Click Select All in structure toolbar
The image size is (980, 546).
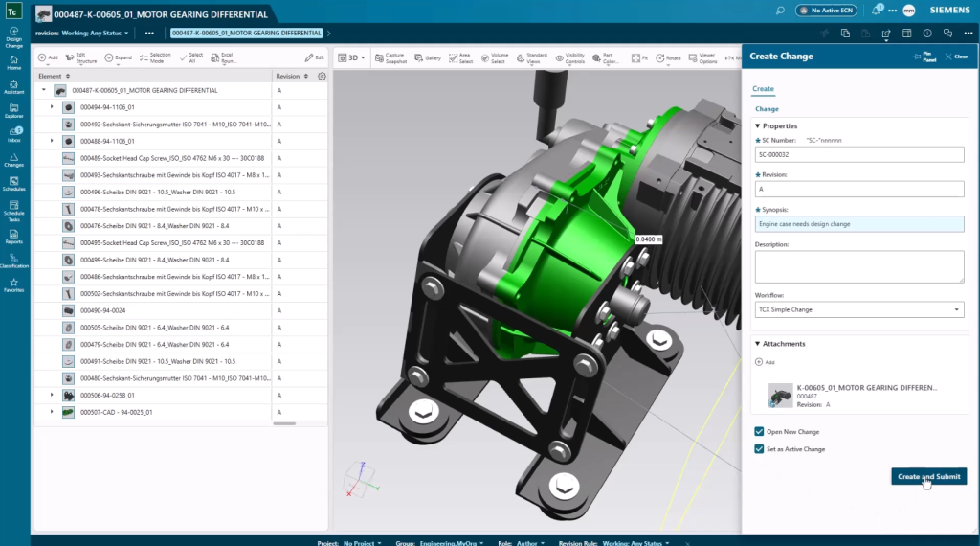[191, 58]
